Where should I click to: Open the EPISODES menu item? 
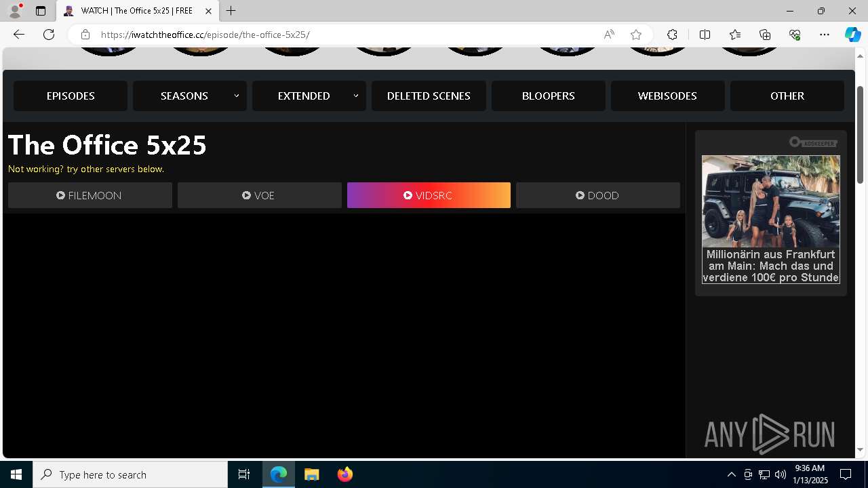71,96
